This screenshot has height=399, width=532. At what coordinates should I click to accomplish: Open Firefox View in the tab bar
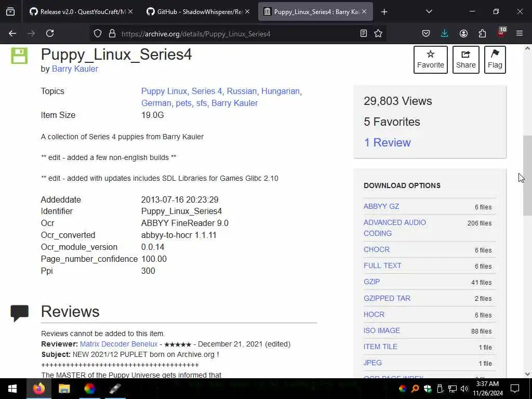10,12
